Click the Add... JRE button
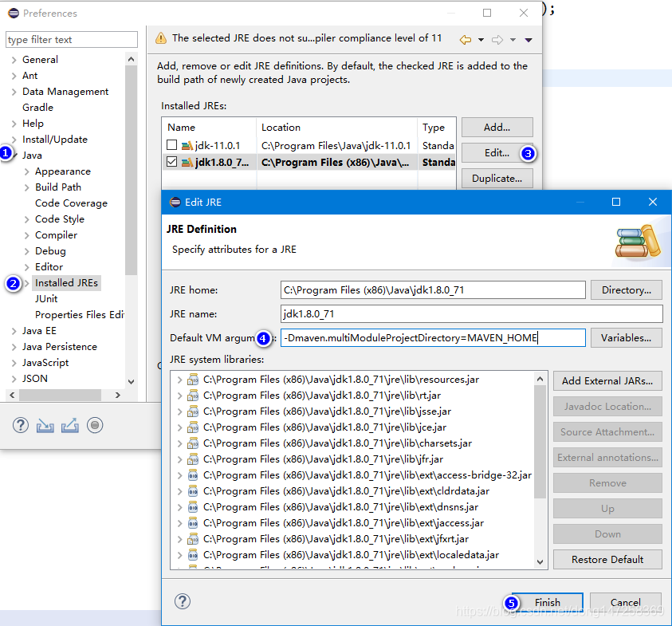Screen dimensions: 672x626 [497, 128]
